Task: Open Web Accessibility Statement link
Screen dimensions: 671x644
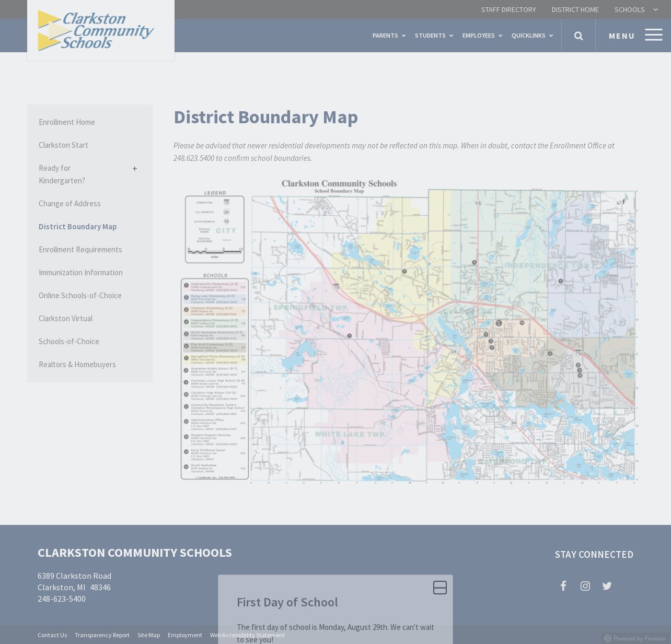Action: coord(247,635)
